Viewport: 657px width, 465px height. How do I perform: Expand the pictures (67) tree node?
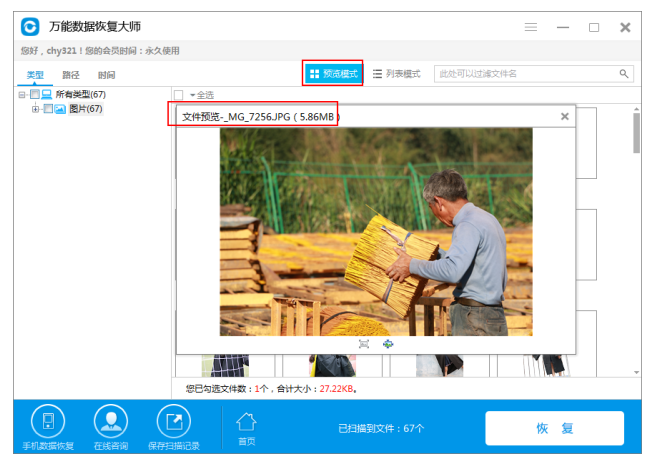[35, 109]
